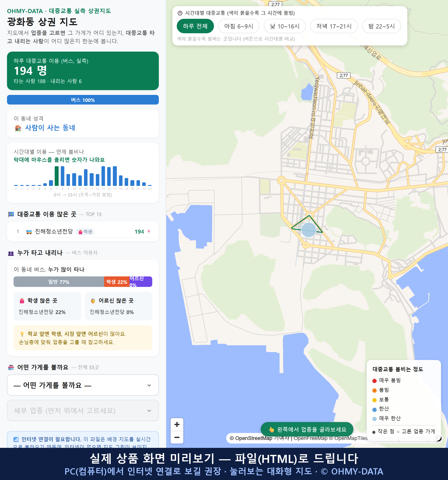The height and width of the screenshot is (480, 448).
Task: Click the people icon by 누가 타고 내리나
Action: point(11,253)
